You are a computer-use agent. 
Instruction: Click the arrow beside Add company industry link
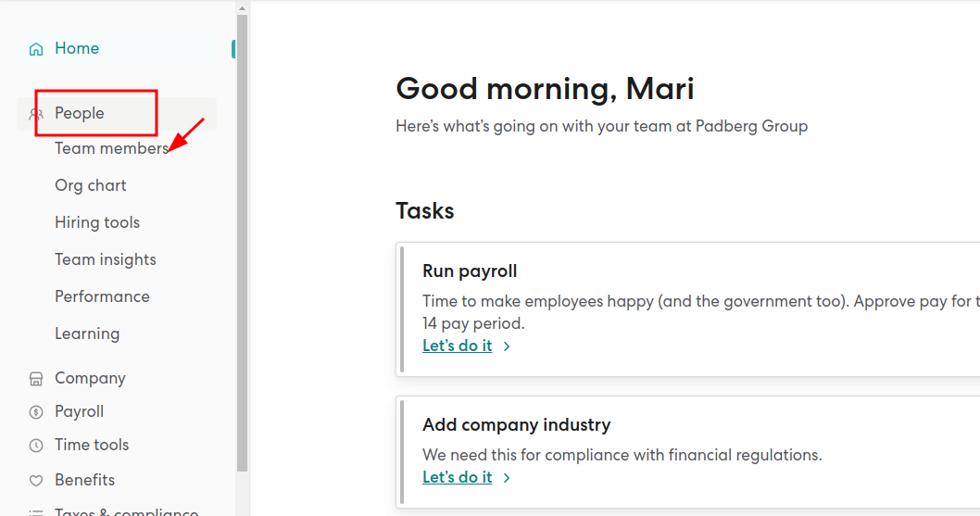(507, 478)
